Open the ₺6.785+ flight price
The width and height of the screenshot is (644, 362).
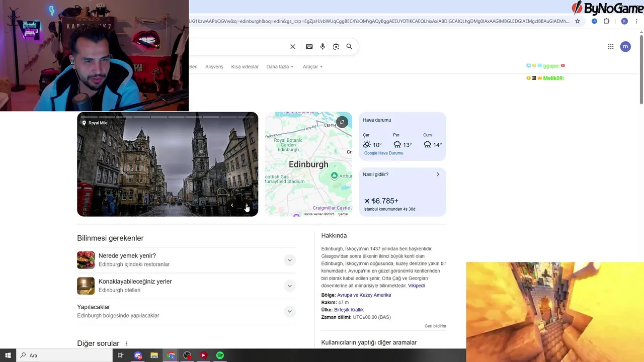381,201
